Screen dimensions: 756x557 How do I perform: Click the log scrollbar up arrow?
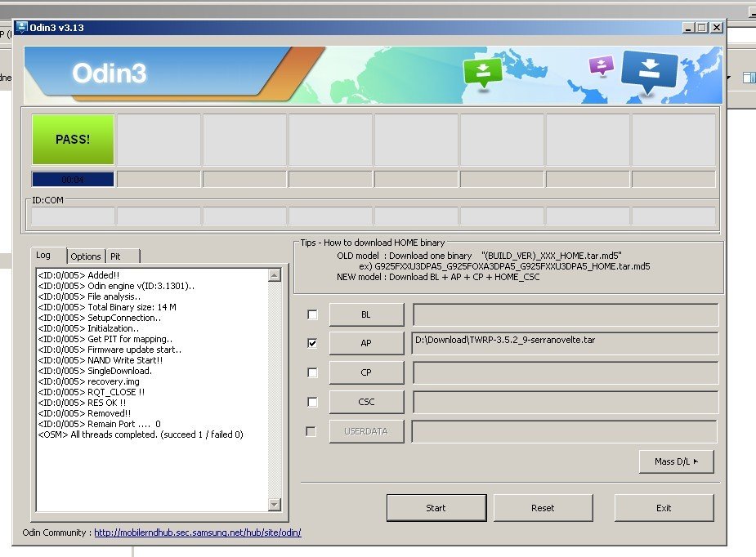[275, 275]
